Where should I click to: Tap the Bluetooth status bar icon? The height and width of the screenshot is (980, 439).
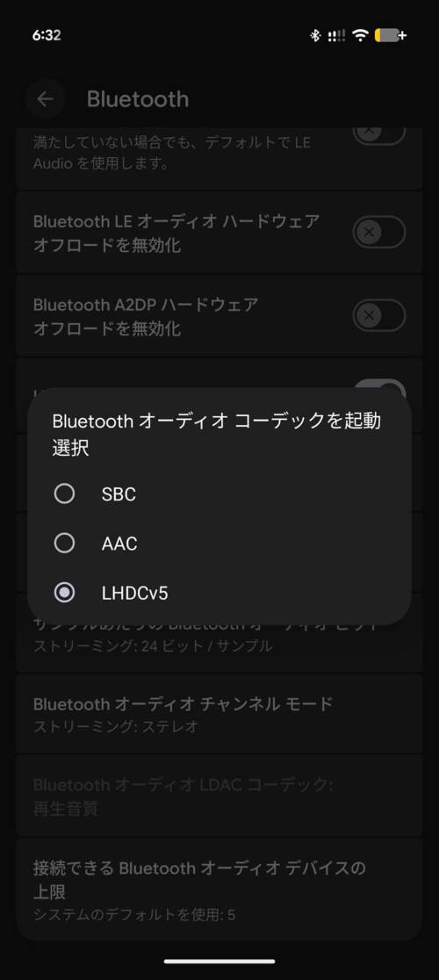315,36
